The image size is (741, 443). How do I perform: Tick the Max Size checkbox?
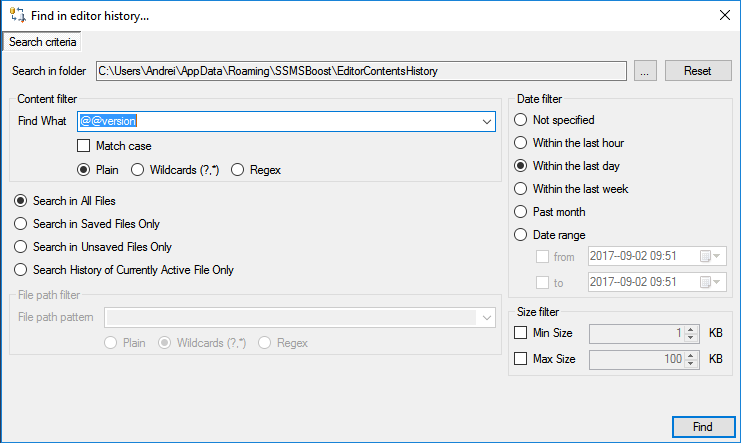coord(520,359)
